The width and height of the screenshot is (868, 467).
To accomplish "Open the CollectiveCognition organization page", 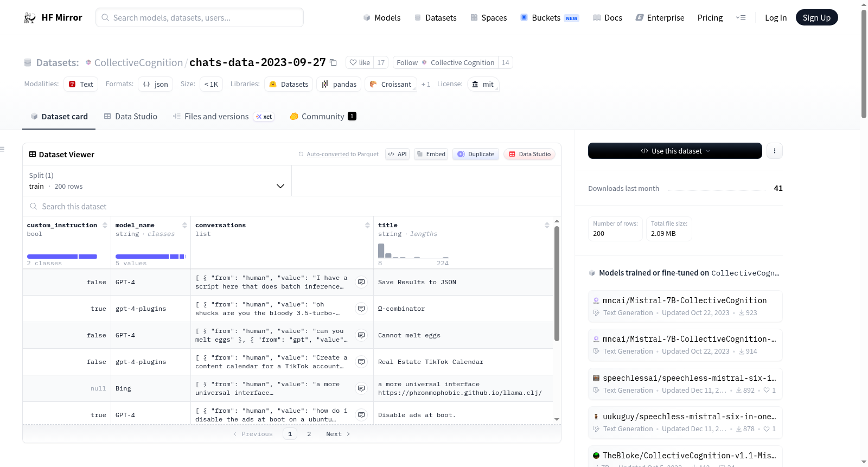I will click(138, 63).
